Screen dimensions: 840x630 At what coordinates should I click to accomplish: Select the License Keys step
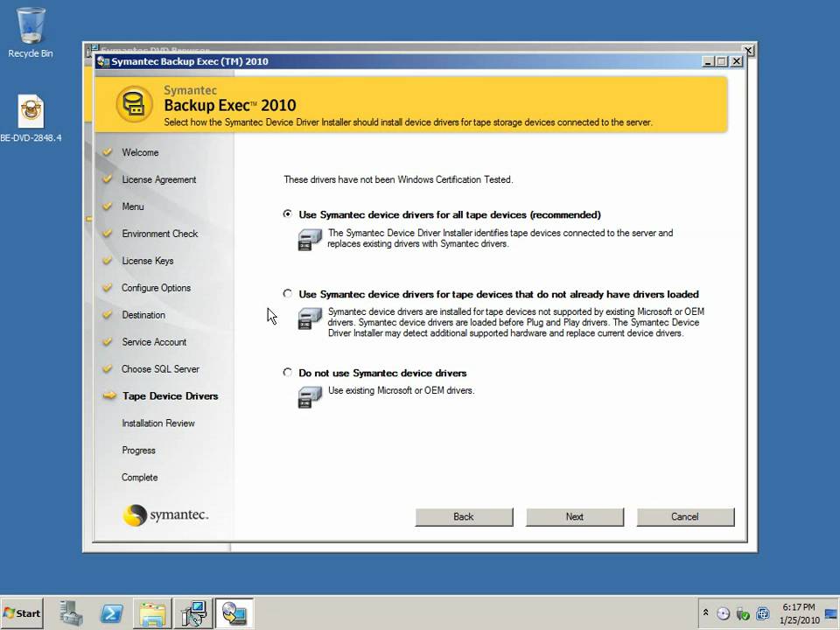(148, 261)
